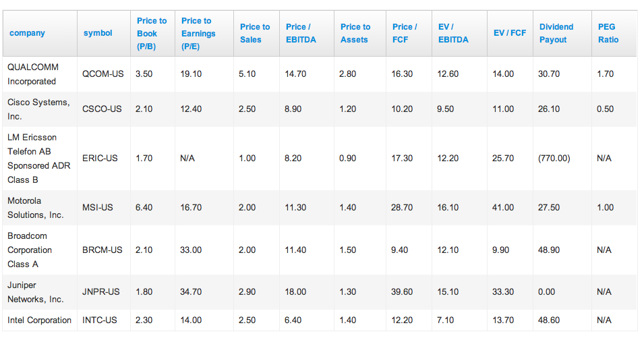Sort by the symbol column header

click(x=98, y=33)
